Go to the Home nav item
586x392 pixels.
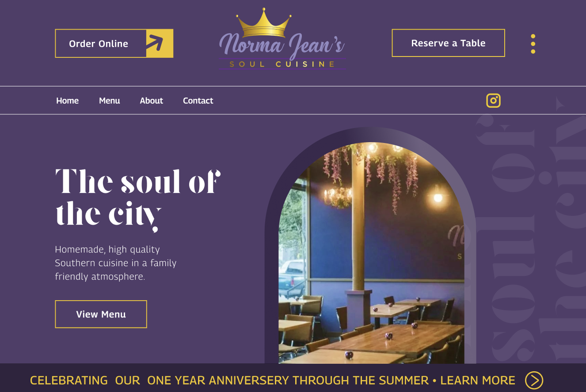[x=67, y=101]
